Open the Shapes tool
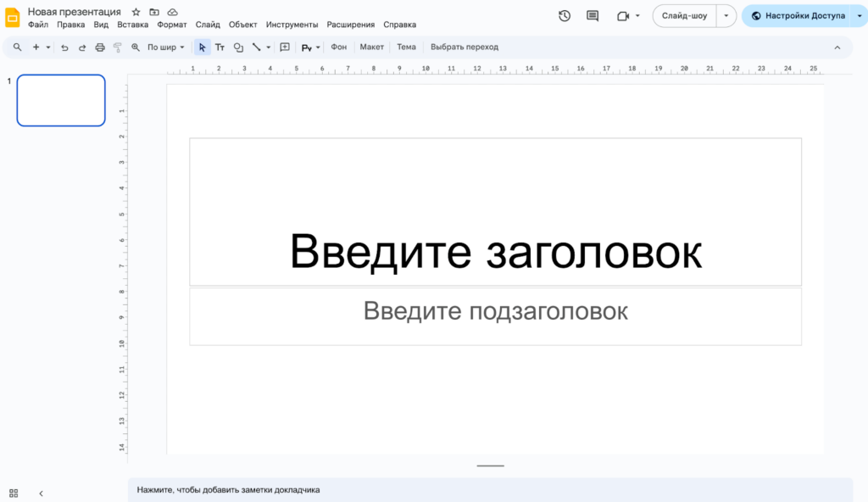The image size is (868, 502). pyautogui.click(x=238, y=47)
